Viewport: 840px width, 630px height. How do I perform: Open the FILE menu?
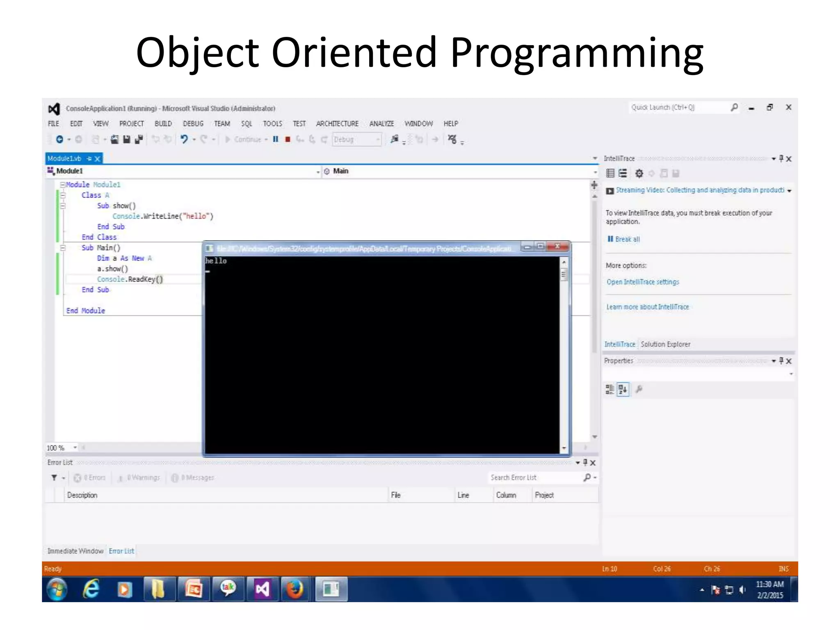pos(53,123)
